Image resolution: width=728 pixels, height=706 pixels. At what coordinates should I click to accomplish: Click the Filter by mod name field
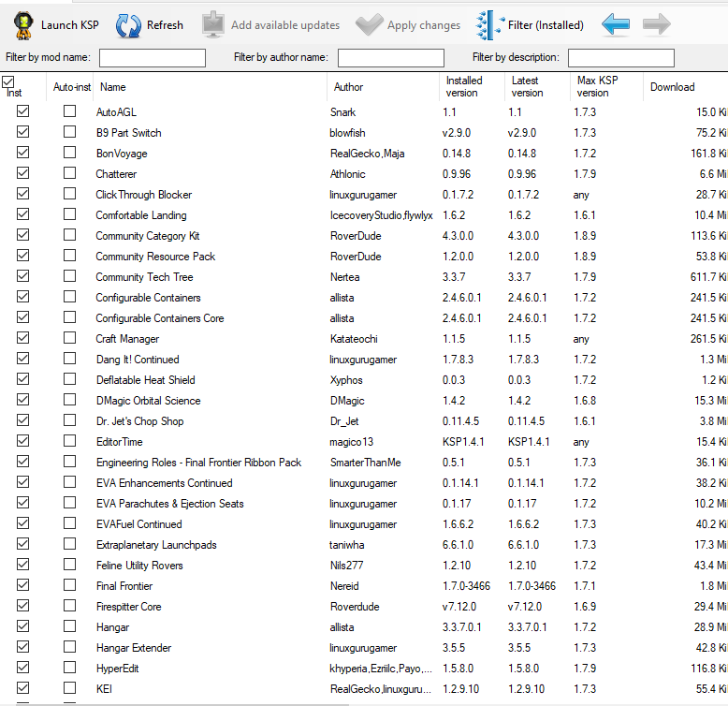(153, 58)
